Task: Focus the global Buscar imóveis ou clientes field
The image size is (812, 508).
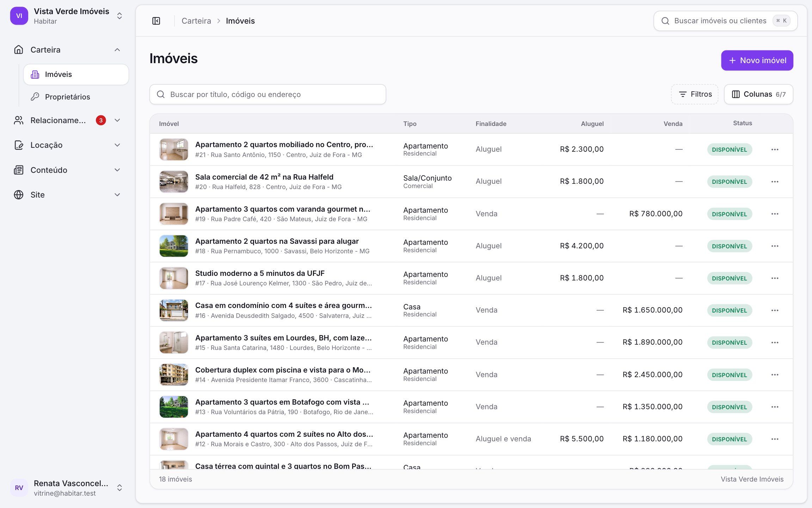Action: (725, 21)
